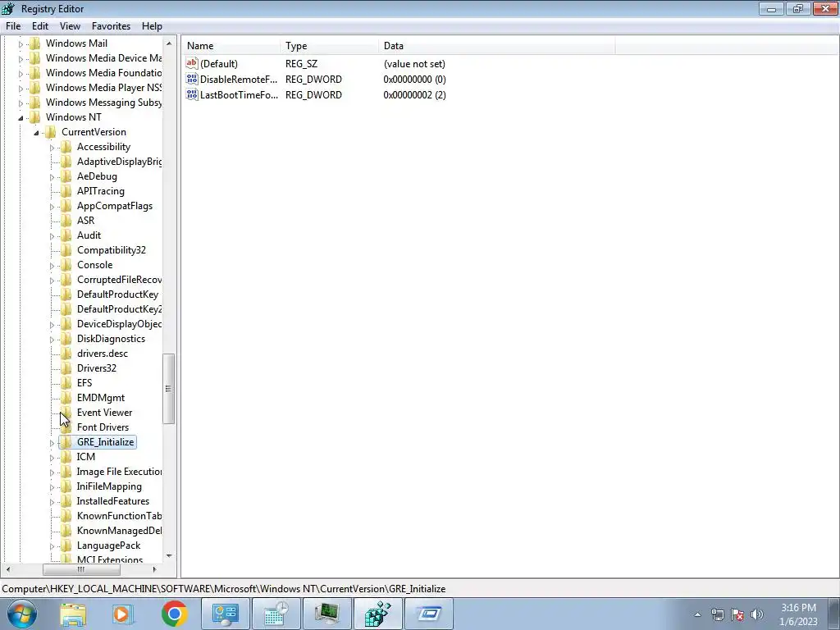
Task: Open the View menu
Action: 70,26
